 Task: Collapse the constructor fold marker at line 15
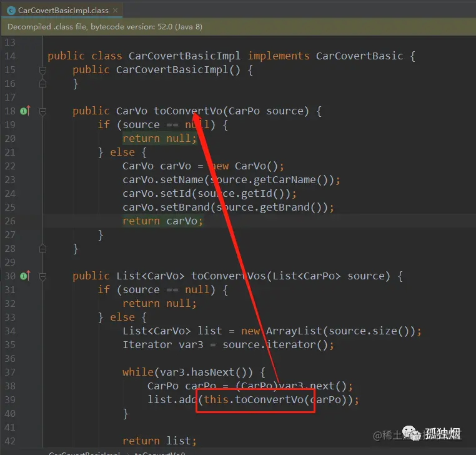click(x=43, y=70)
